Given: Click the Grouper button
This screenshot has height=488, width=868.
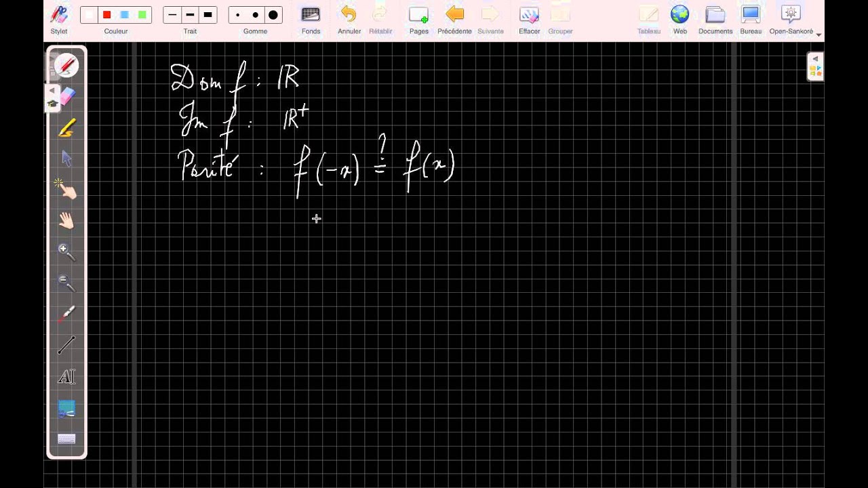Looking at the screenshot, I should (x=560, y=19).
